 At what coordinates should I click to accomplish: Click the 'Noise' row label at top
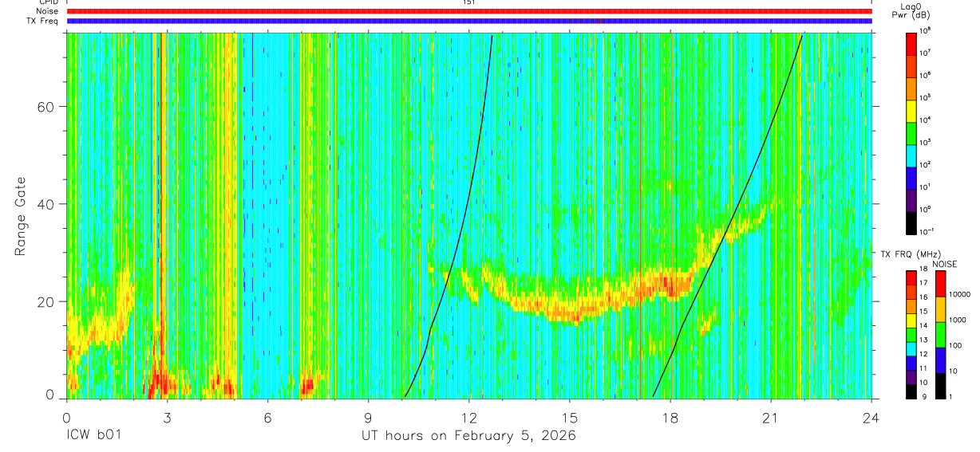pos(47,11)
